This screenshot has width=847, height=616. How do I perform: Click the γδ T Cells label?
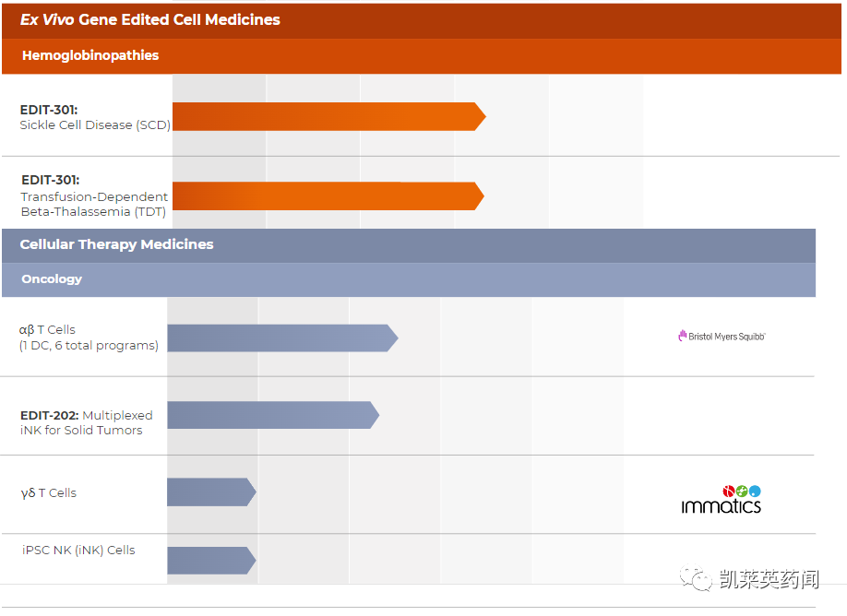(x=49, y=492)
